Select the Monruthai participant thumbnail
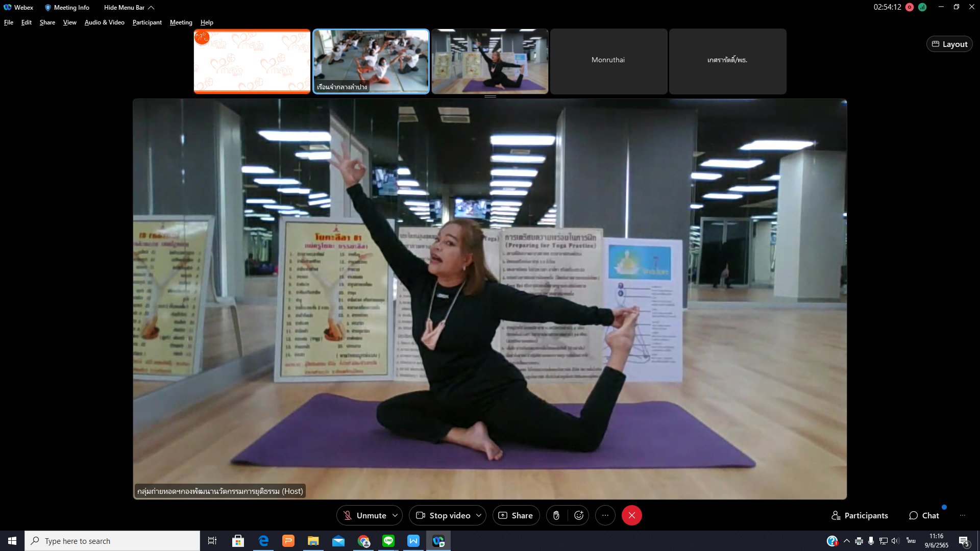 [x=608, y=61]
